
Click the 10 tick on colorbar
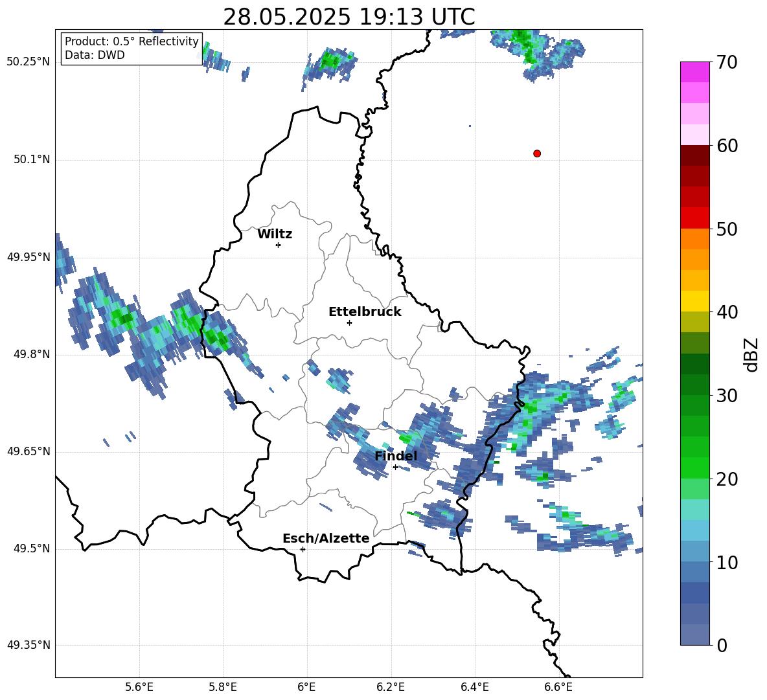pos(726,562)
